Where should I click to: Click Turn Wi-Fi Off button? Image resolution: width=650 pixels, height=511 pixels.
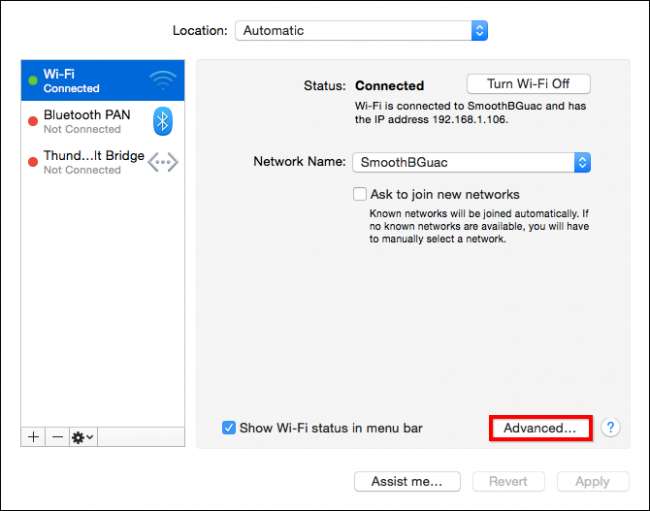click(529, 84)
